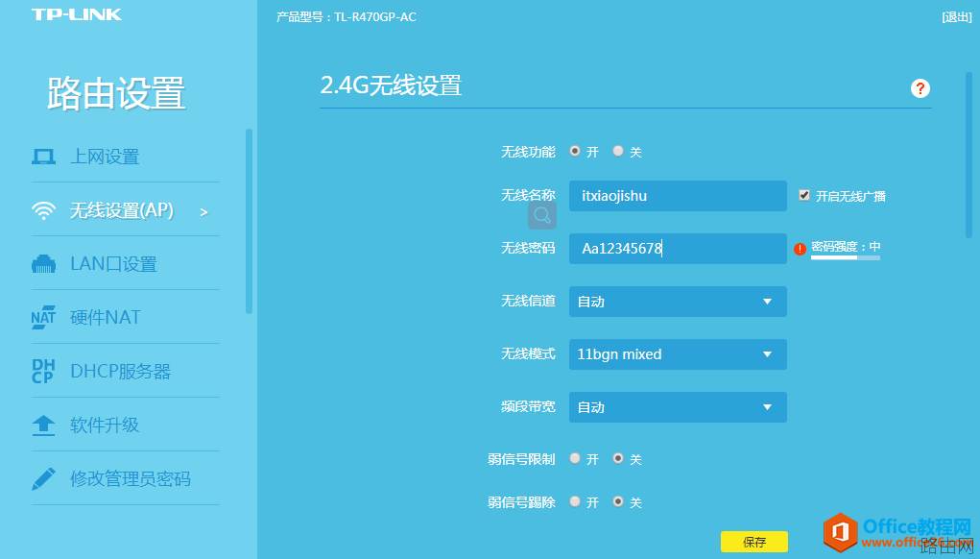980x559 pixels.
Task: Click the upload arrow icon for 软件升级
Action: (x=43, y=425)
